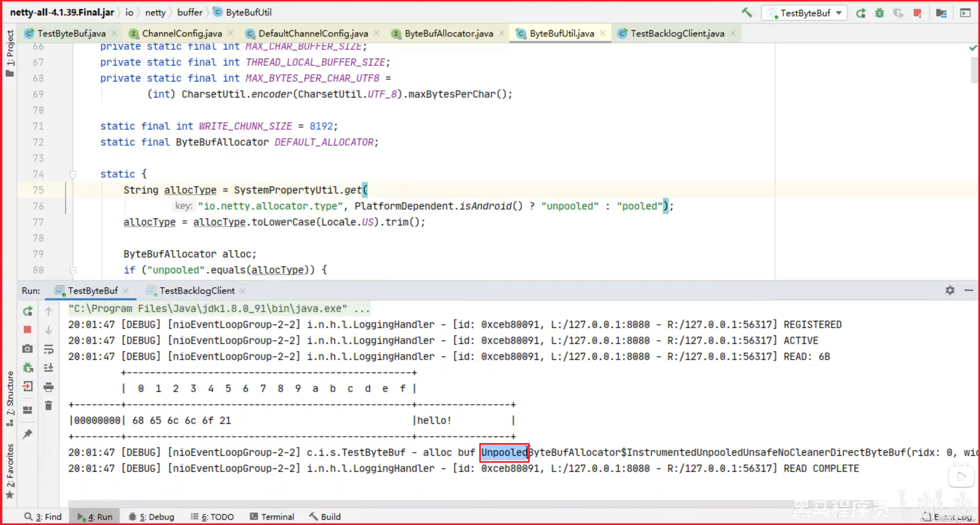Close the ChannelConfig.java tab

(230, 33)
